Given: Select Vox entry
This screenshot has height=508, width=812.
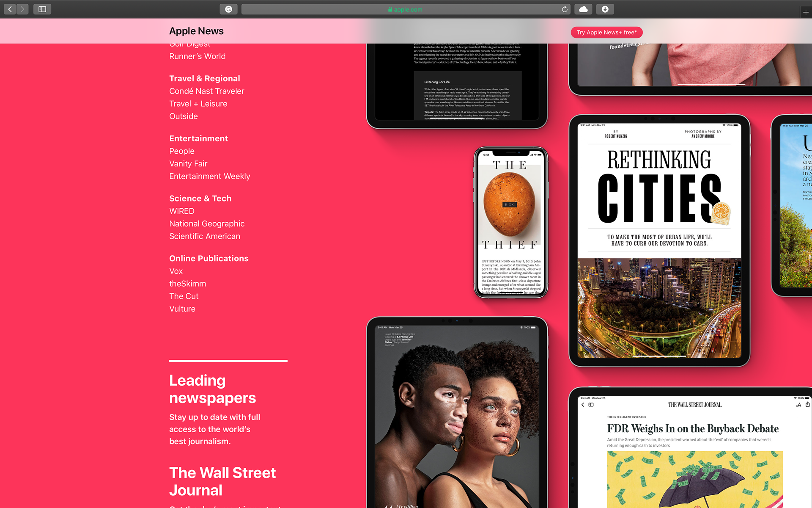Looking at the screenshot, I should pos(176,271).
